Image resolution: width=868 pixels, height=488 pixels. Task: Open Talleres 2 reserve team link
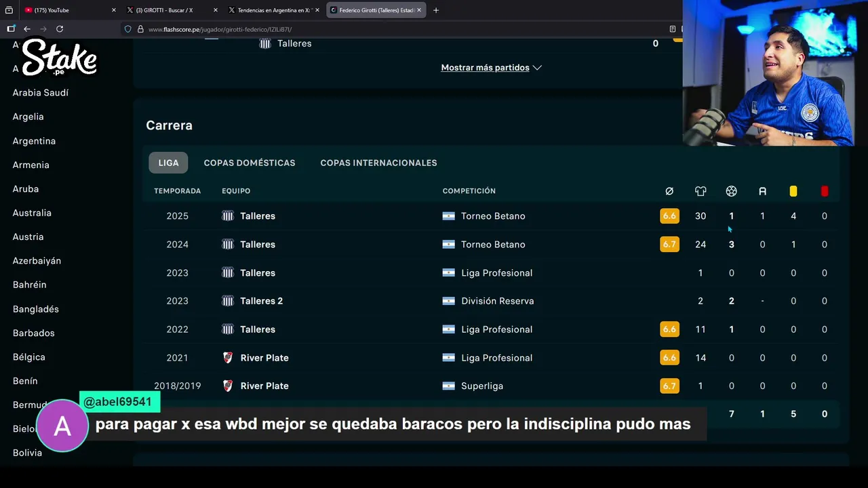[261, 301]
